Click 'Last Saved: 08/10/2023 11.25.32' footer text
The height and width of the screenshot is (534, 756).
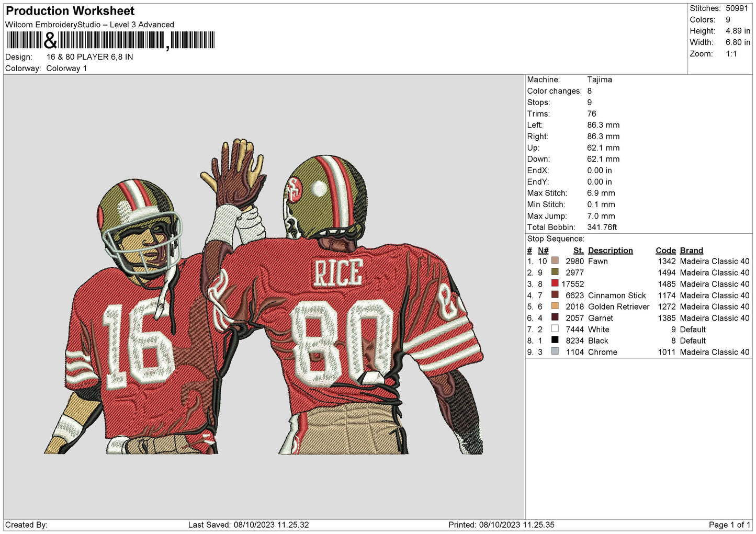[x=249, y=525]
